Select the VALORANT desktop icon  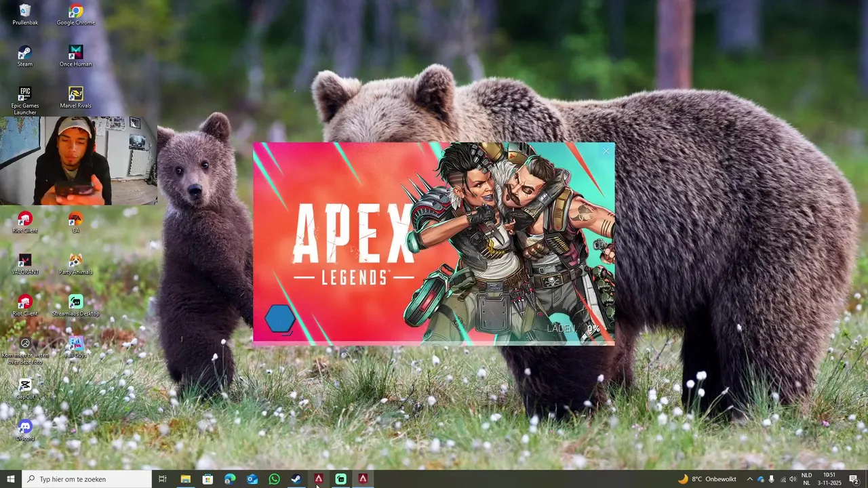[x=25, y=264]
